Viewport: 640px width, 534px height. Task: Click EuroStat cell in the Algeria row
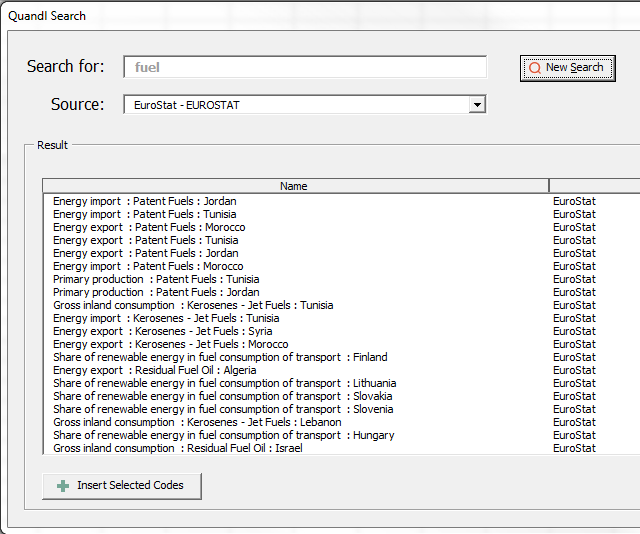pos(574,371)
